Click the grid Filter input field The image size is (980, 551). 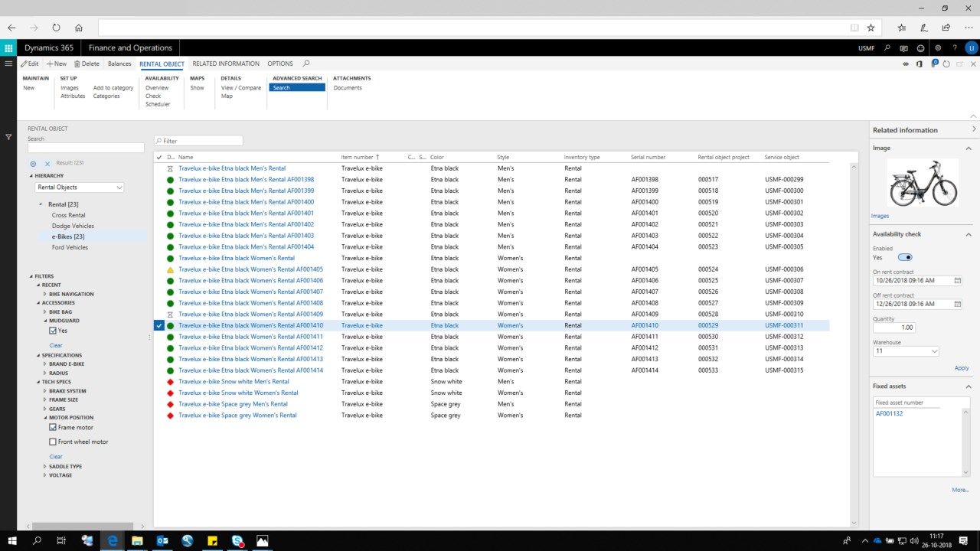198,141
